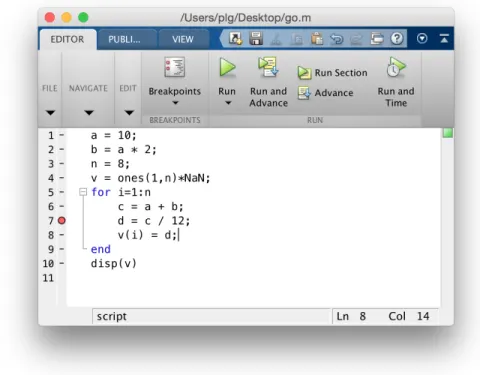Set a breakpoint on the line 9 dash

click(62, 249)
